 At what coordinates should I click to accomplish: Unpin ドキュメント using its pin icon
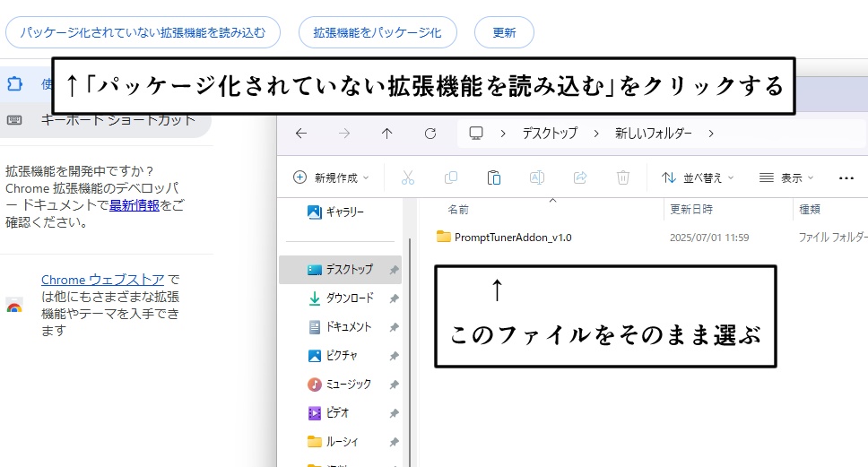coord(394,327)
